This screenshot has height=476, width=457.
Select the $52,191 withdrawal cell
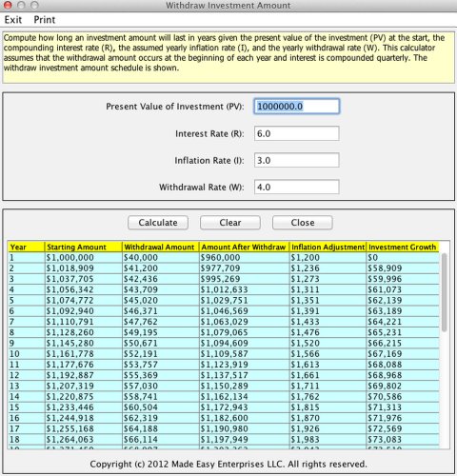(x=161, y=353)
